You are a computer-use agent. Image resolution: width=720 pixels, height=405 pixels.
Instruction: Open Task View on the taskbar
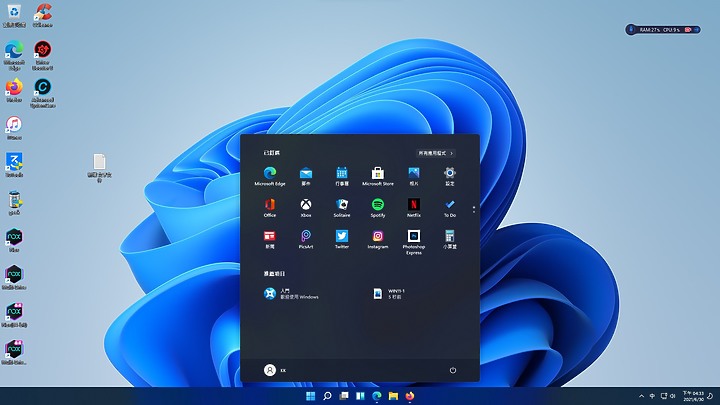coord(343,396)
